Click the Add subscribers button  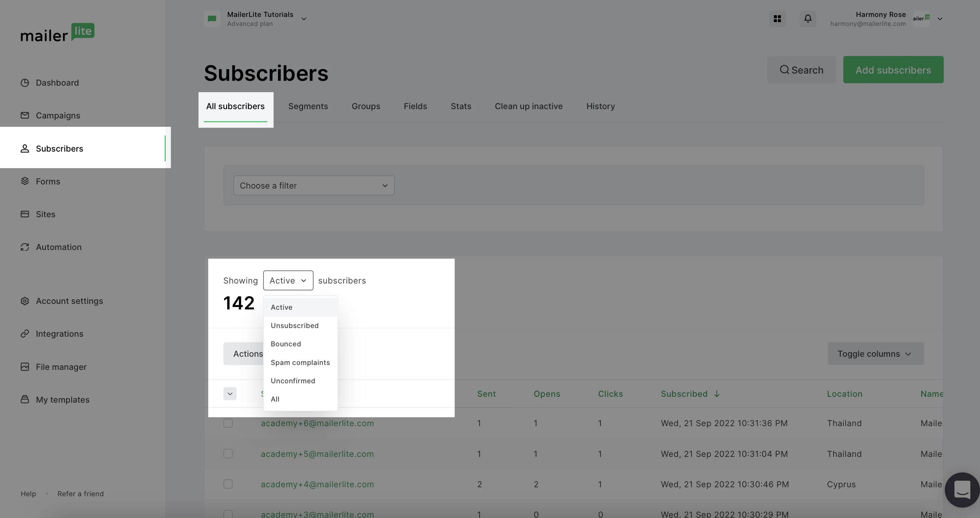[893, 70]
